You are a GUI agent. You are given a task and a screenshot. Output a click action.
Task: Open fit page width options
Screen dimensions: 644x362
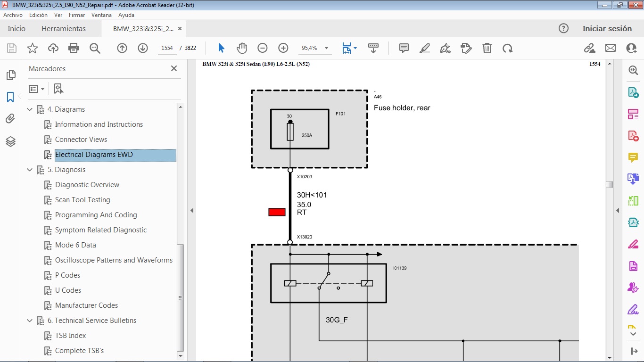(x=349, y=48)
